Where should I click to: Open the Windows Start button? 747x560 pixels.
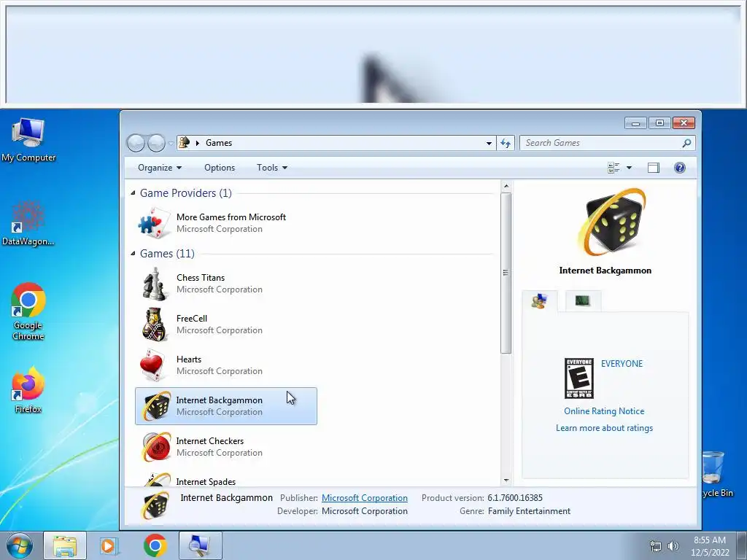click(x=20, y=545)
